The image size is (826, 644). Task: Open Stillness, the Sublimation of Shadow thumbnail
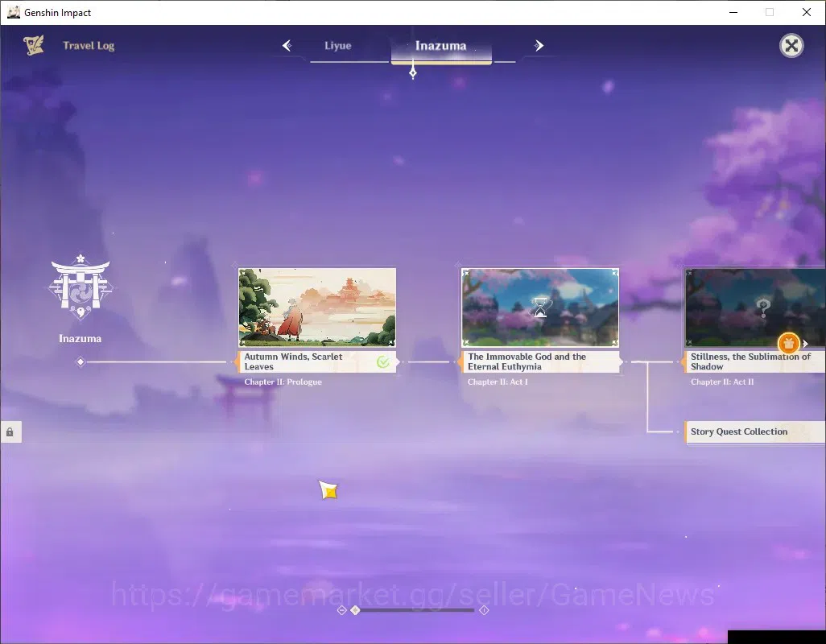755,308
